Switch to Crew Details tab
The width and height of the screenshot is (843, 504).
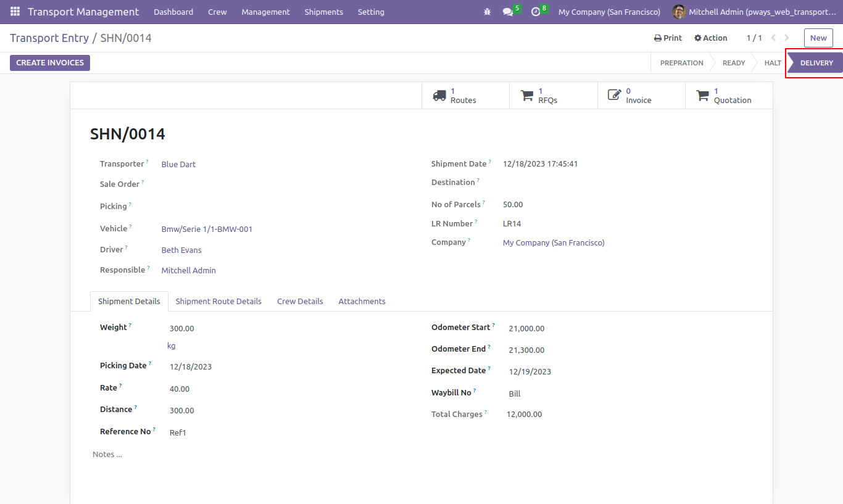300,301
